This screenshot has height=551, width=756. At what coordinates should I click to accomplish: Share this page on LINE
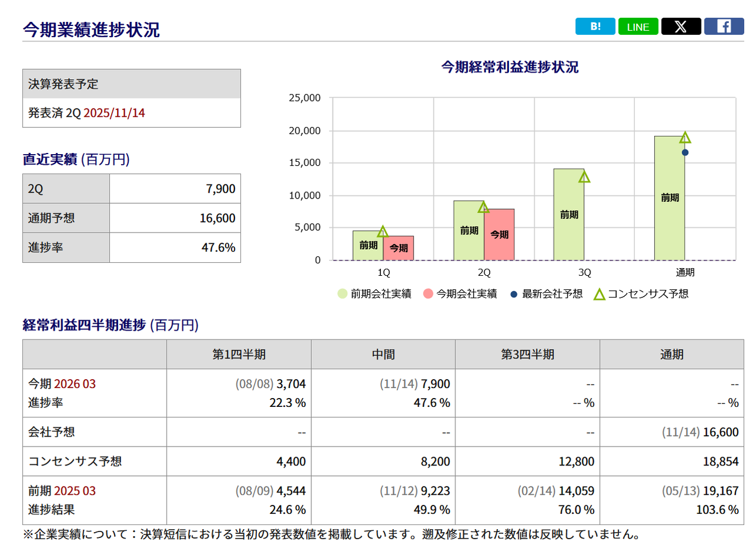coord(638,27)
